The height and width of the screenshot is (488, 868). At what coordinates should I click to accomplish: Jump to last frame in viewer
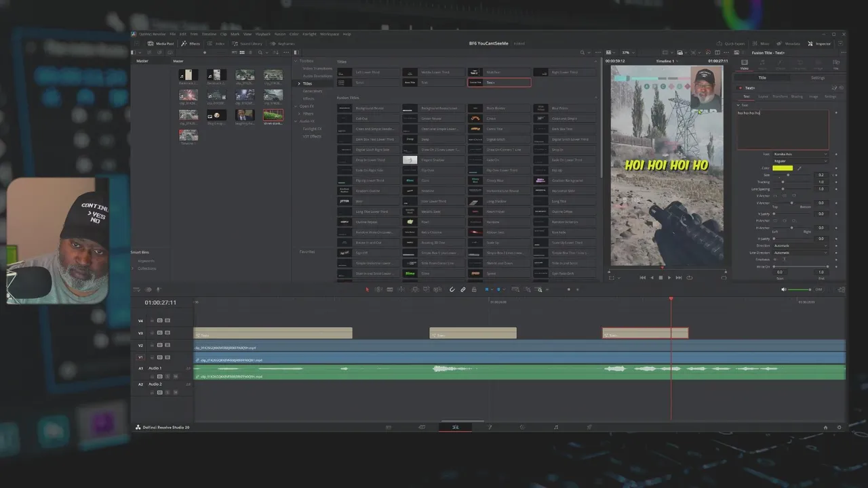pos(679,277)
